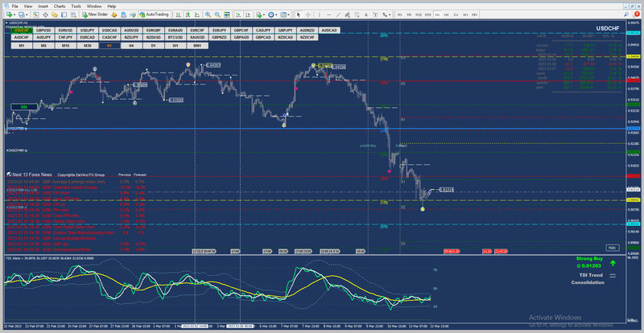Click the periods clock icon
The image size is (644, 333).
(271, 14)
